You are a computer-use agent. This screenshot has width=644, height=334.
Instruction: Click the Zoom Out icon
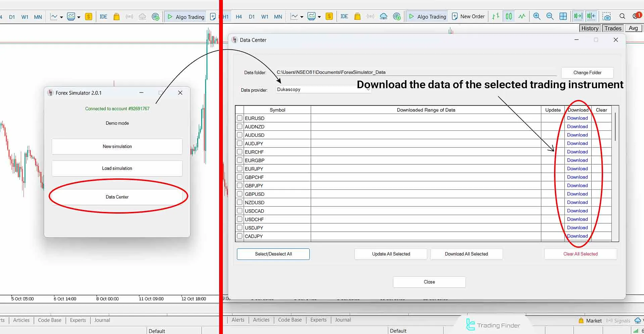pos(550,16)
